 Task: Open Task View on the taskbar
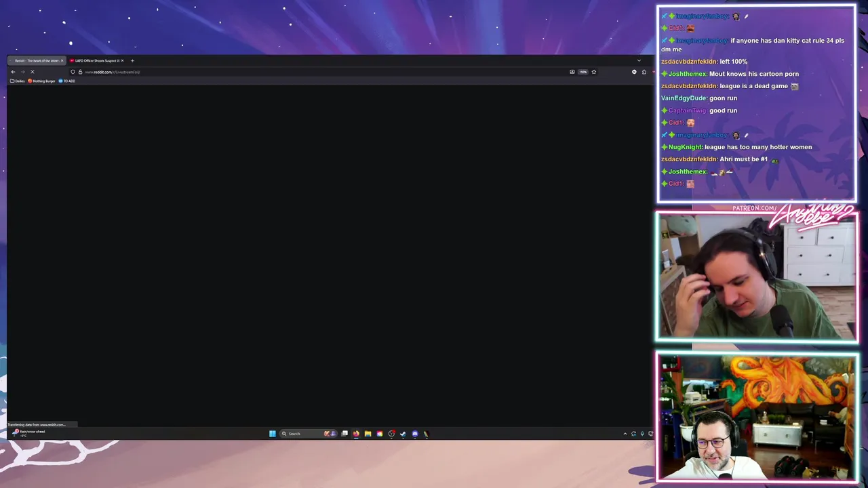pyautogui.click(x=344, y=434)
